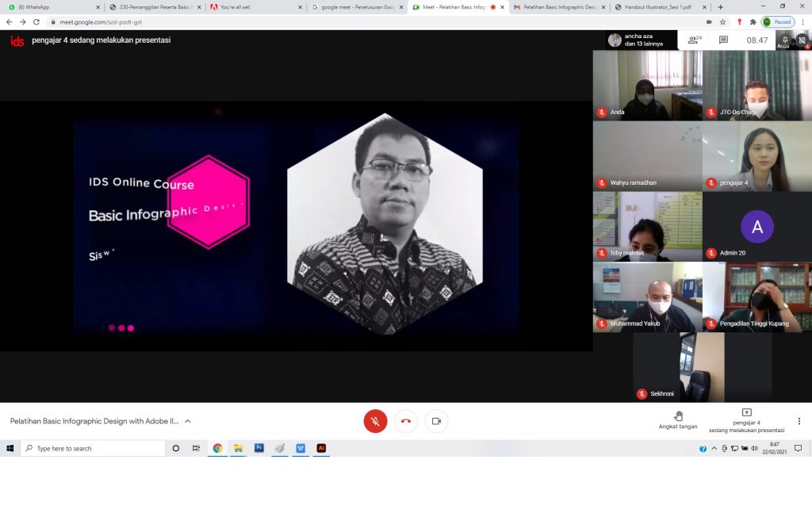Launch Adobe Illustrator from the taskbar
This screenshot has height=521, width=812.
coord(321,448)
